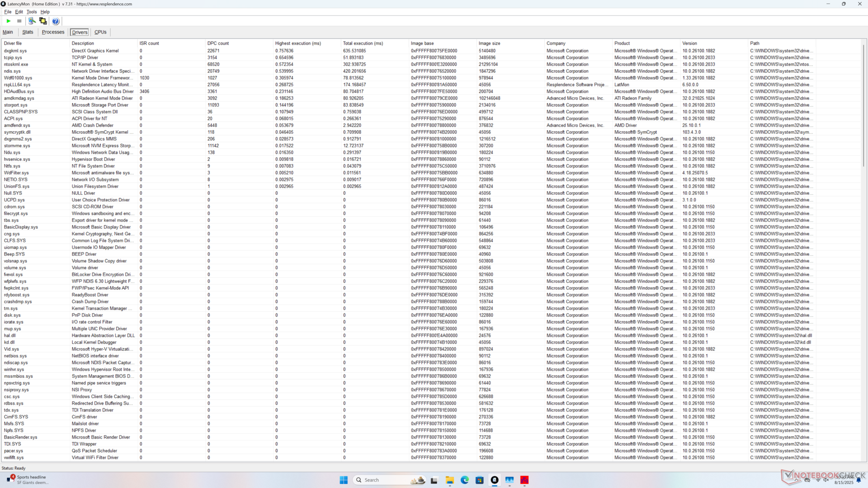Viewport: 868px width, 488px height.
Task: Click the blue monitor taskbar app icon
Action: pos(509,480)
